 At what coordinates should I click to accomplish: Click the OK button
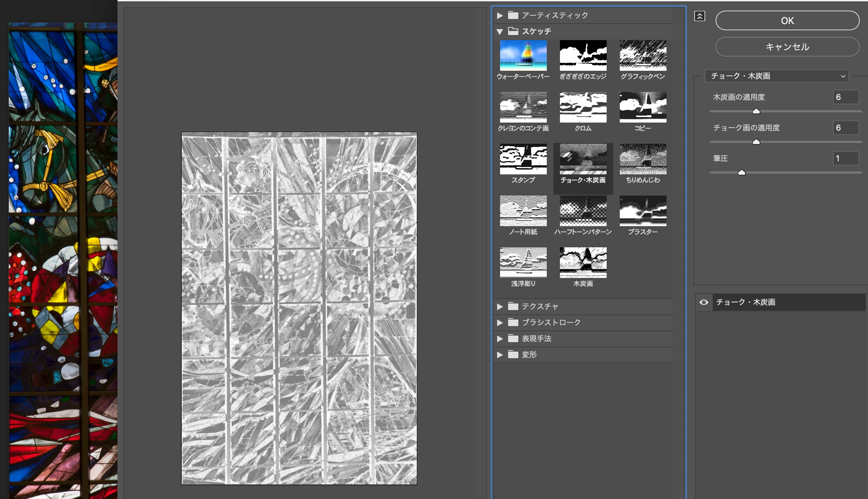point(787,21)
